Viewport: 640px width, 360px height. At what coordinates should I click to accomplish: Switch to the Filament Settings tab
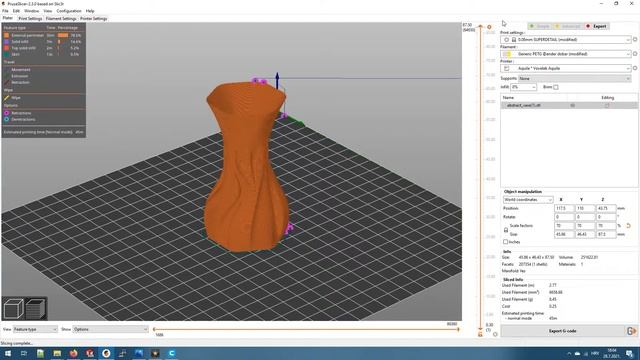(x=61, y=18)
